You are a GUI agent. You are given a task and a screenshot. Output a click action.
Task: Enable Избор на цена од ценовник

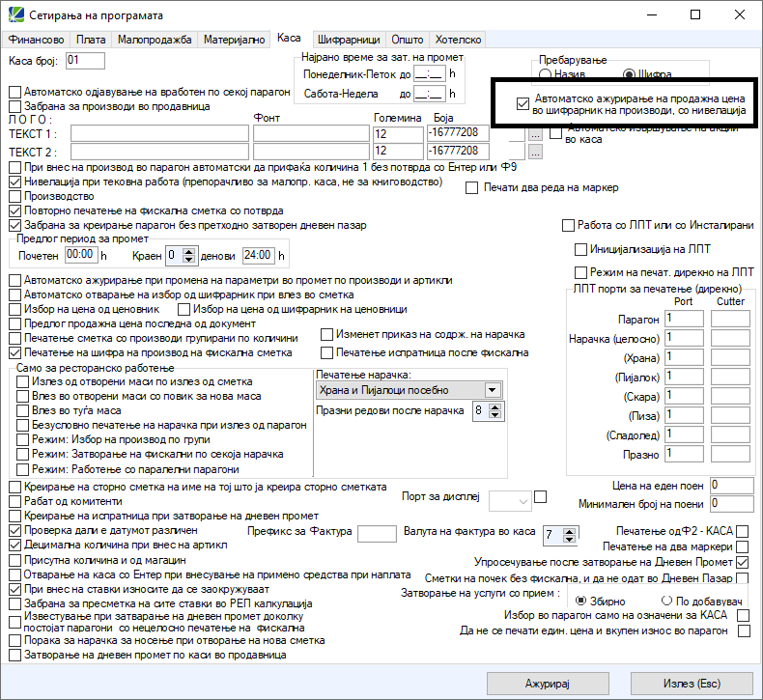pyautogui.click(x=15, y=309)
